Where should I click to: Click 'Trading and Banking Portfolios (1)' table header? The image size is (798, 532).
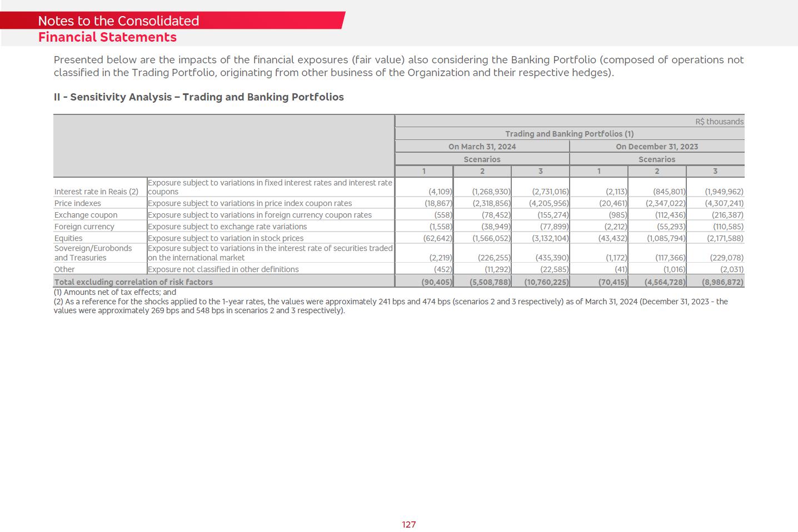[569, 134]
